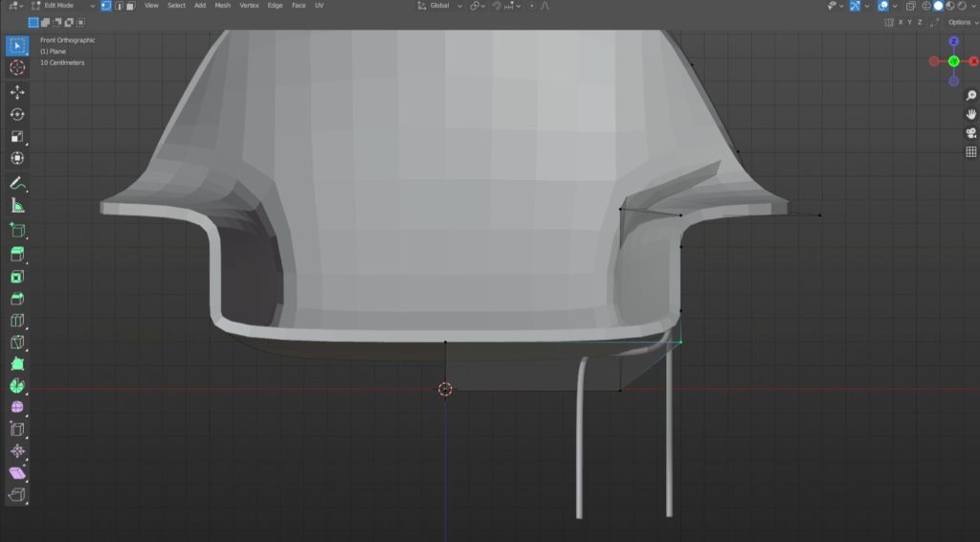
Task: Open the Options dropdown
Action: pyautogui.click(x=961, y=22)
